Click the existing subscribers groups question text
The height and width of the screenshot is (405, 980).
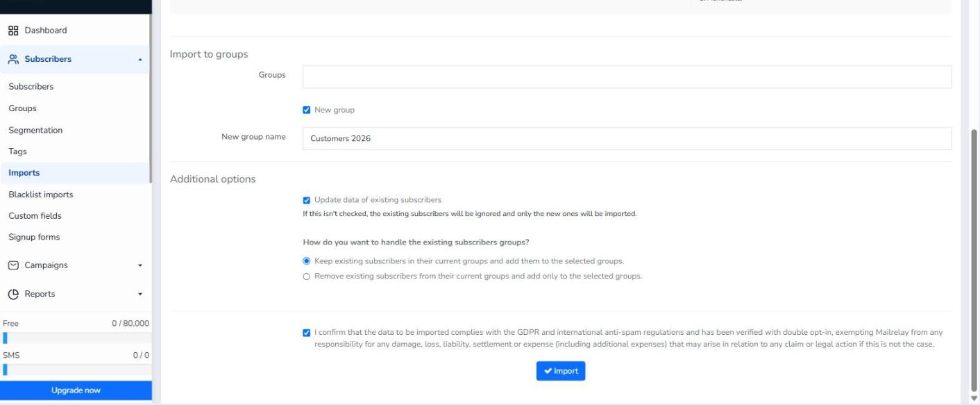[x=416, y=242]
